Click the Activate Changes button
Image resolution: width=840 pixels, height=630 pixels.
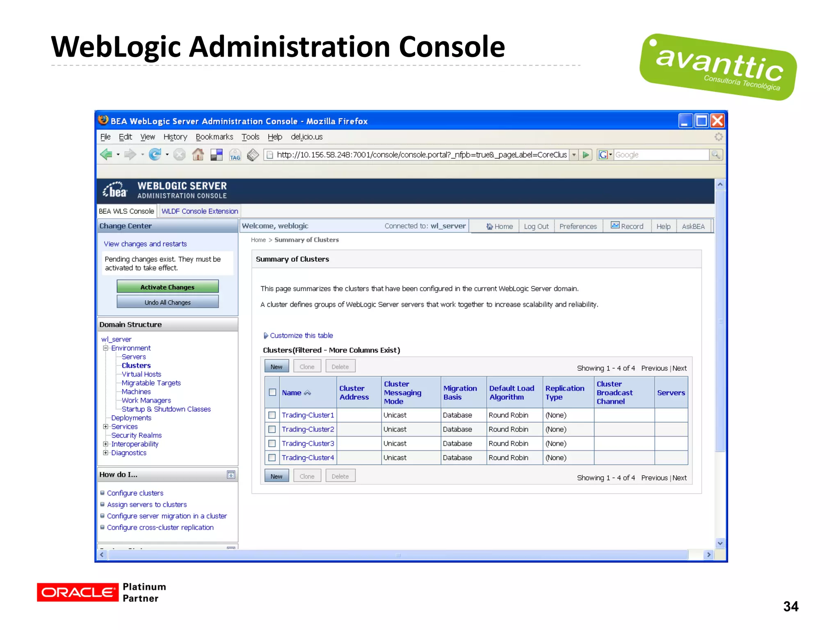click(x=167, y=287)
